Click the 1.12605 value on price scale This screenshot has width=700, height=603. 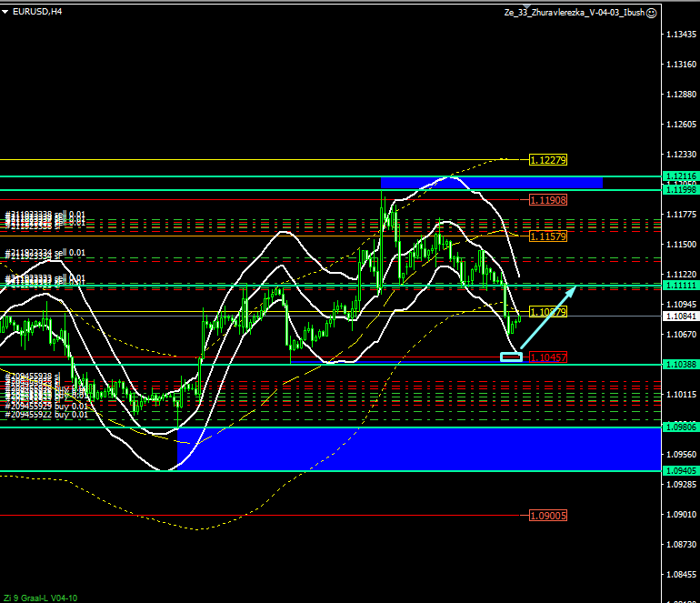point(681,125)
